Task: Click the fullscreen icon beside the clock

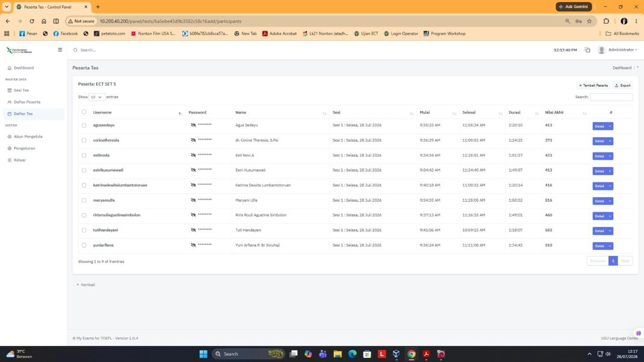Action: [587, 50]
